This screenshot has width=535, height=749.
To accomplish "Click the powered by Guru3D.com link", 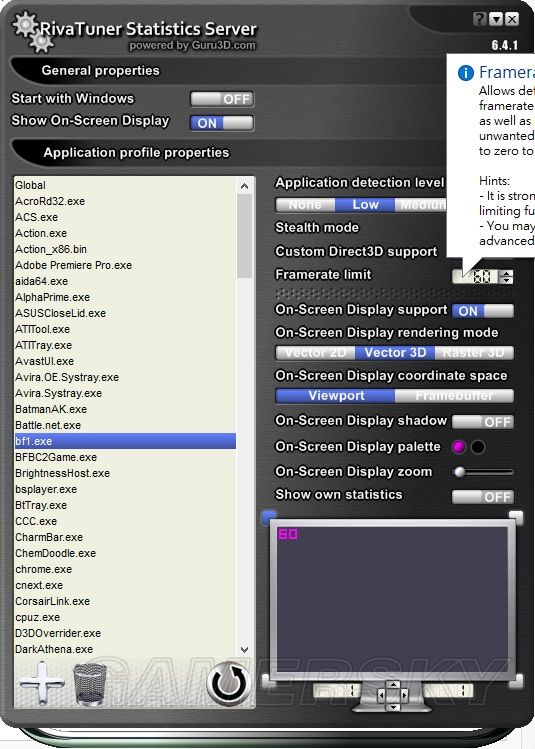I will point(192,46).
